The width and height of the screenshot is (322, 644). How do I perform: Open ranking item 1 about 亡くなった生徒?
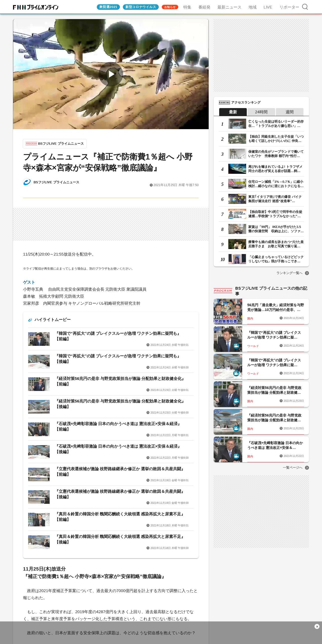pos(261,124)
